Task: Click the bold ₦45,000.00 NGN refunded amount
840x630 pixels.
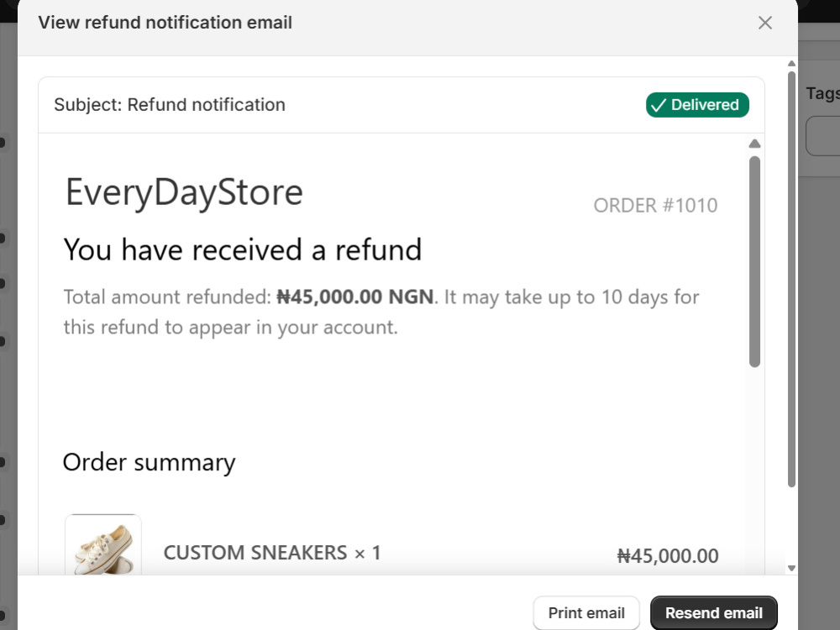Action: coord(354,297)
